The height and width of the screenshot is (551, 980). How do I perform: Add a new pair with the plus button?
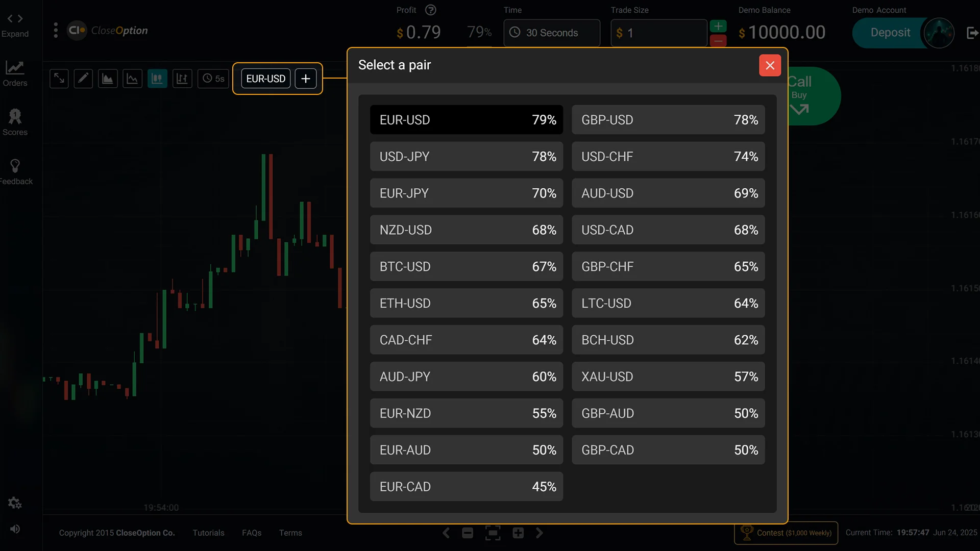[x=305, y=78]
